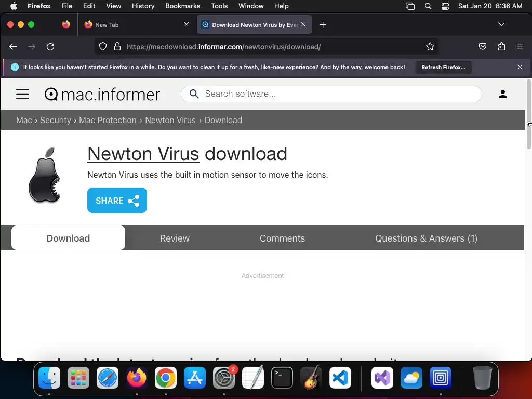Open System Settings from the Dock

(224, 378)
